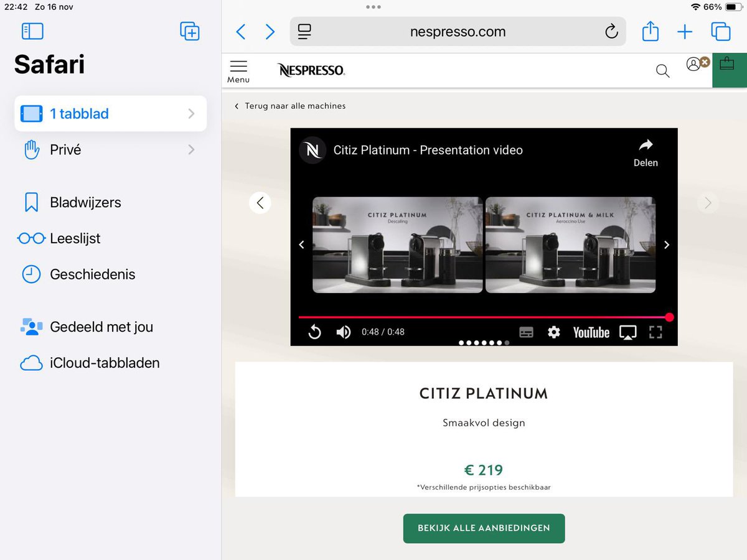Viewport: 747px width, 560px height.
Task: Open the green shopping basket
Action: pos(729,70)
